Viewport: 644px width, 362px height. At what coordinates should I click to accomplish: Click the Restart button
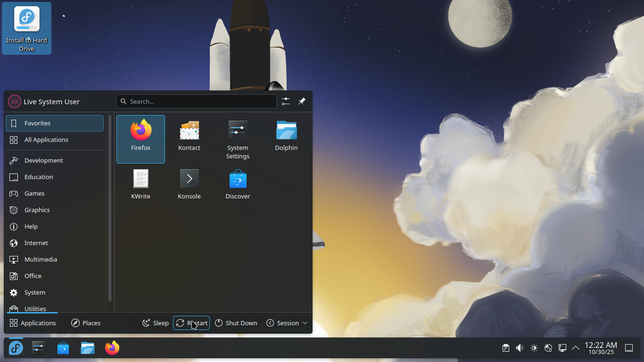pos(191,323)
